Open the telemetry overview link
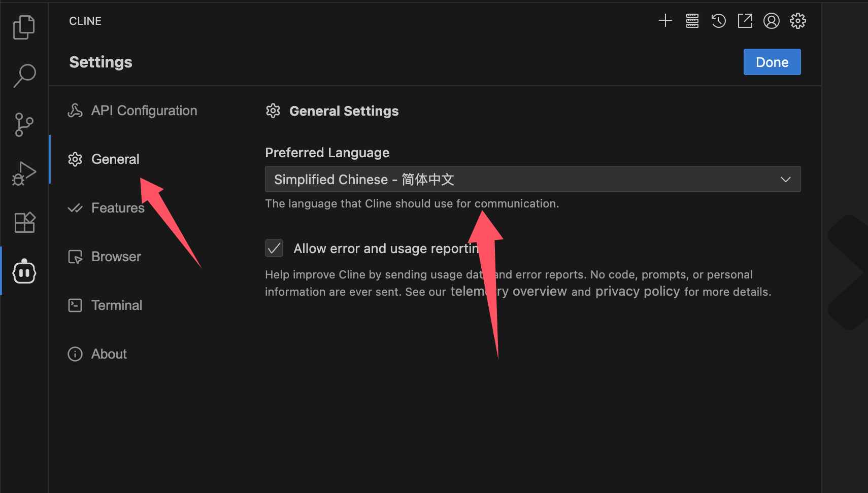This screenshot has width=868, height=493. 509,291
